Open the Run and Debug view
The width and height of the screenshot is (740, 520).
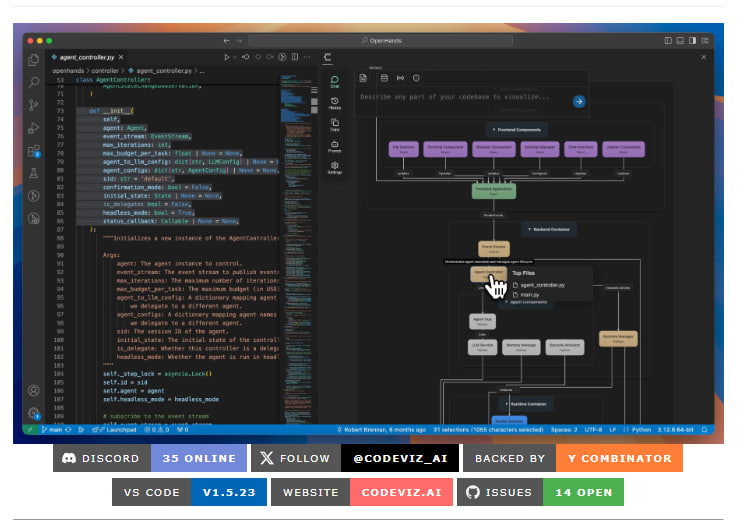[x=34, y=127]
